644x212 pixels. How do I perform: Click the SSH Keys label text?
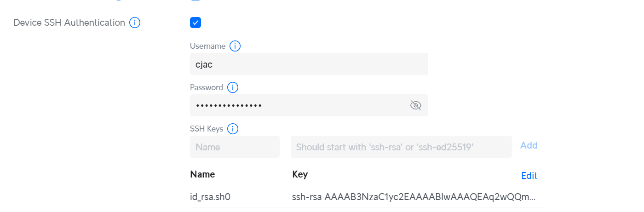(x=207, y=129)
